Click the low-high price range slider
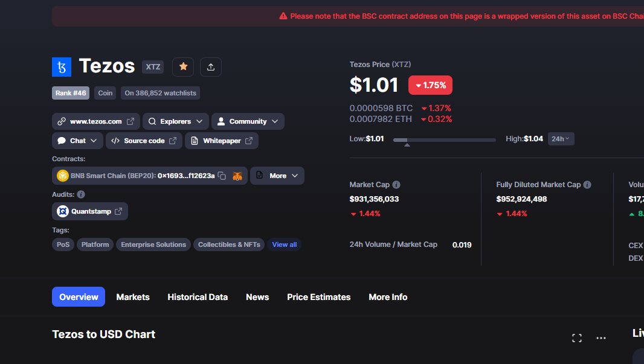 click(x=445, y=140)
